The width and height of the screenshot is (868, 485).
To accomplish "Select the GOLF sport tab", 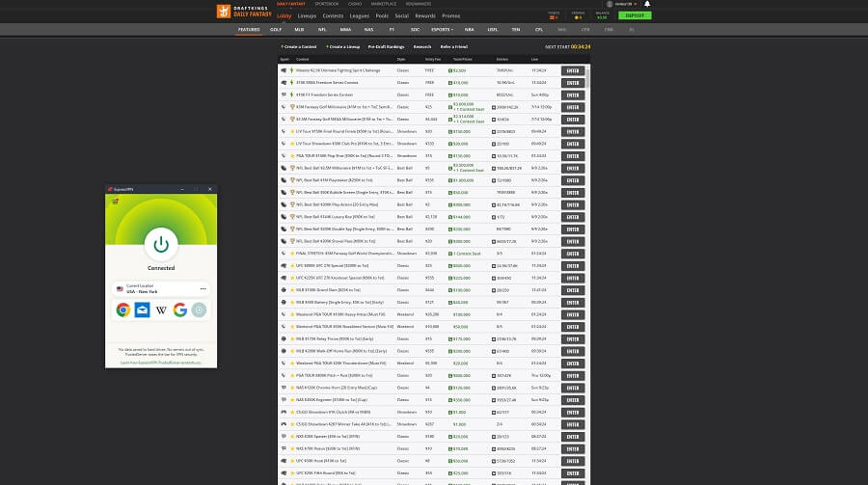I will tap(276, 29).
